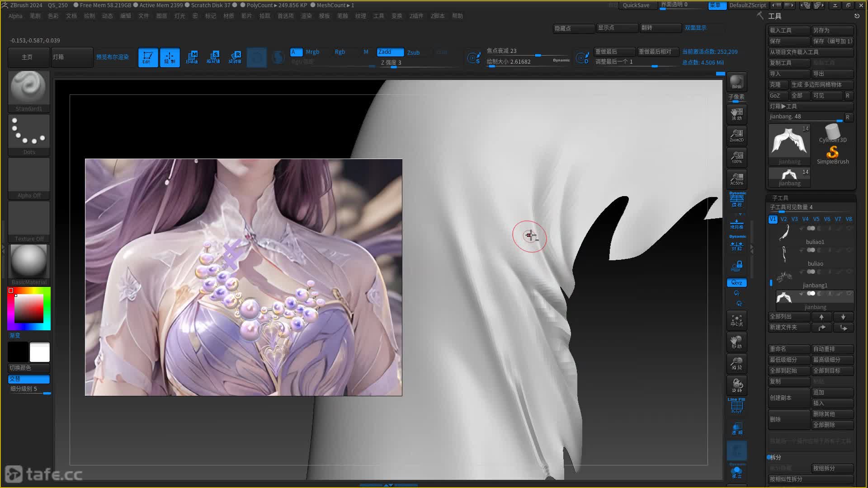This screenshot has width=868, height=488.
Task: Click the 滚动 scroll canvas icon
Action: click(x=736, y=114)
